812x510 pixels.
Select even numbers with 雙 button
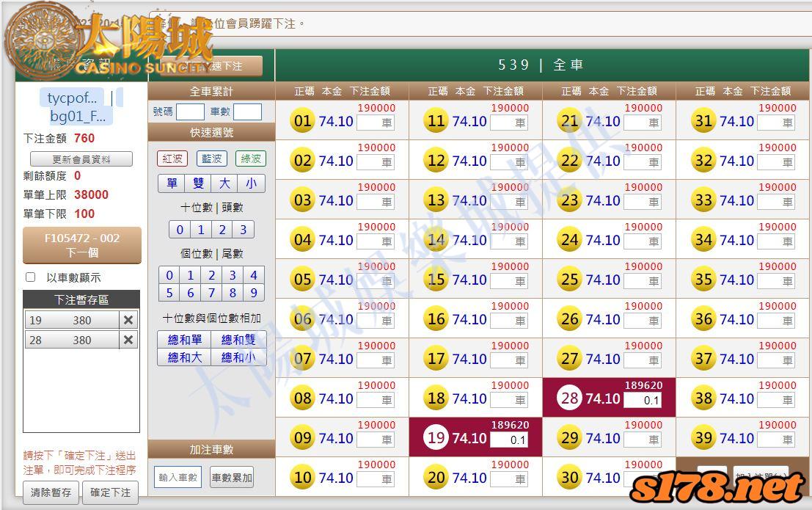[x=198, y=183]
